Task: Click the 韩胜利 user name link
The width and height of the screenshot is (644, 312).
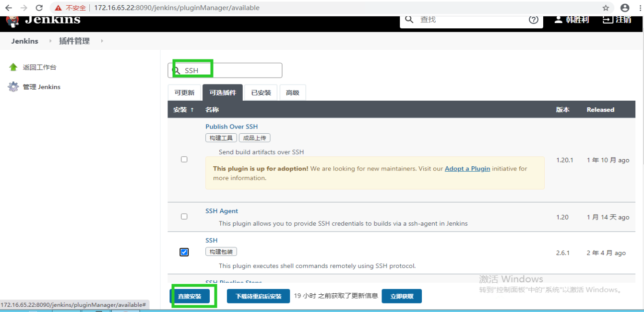Action: 577,20
